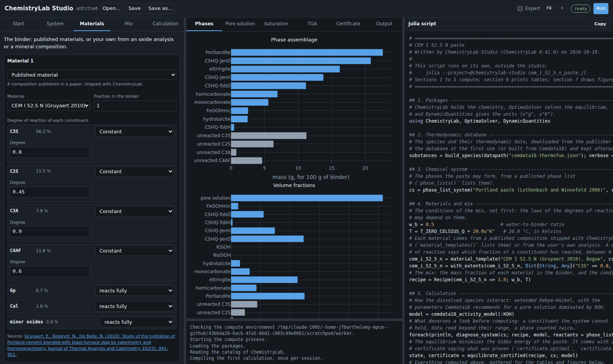Image resolution: width=613 pixels, height=364 pixels.
Task: Click the Run button
Action: (x=601, y=8)
